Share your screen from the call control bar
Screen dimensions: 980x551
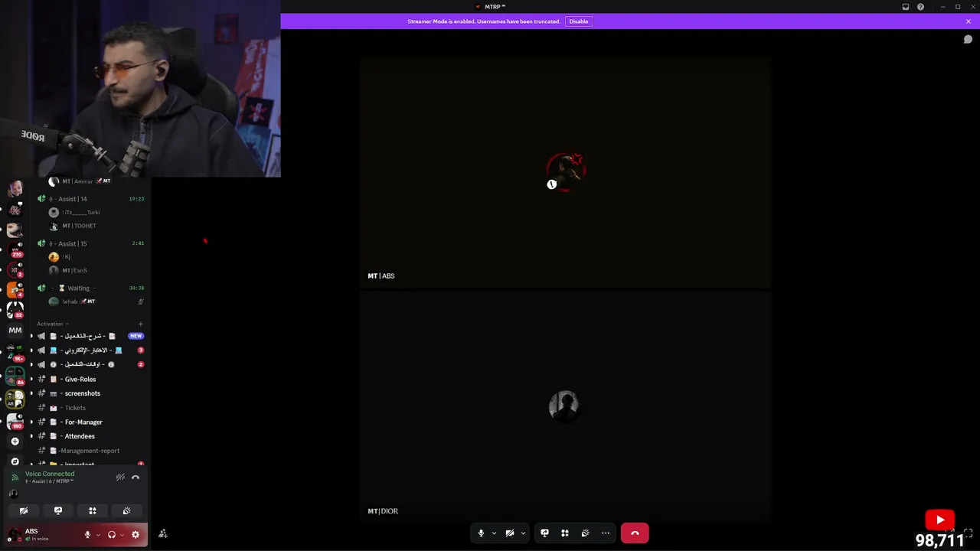[x=544, y=533]
